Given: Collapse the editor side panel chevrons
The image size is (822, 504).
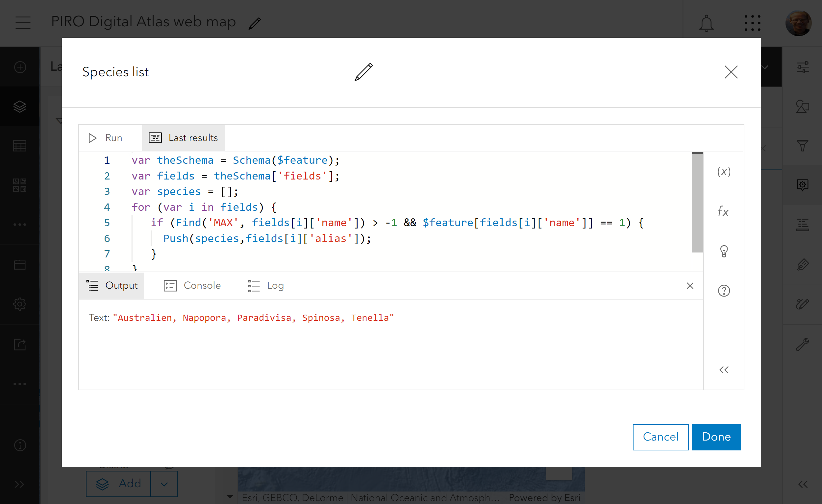Looking at the screenshot, I should point(724,370).
